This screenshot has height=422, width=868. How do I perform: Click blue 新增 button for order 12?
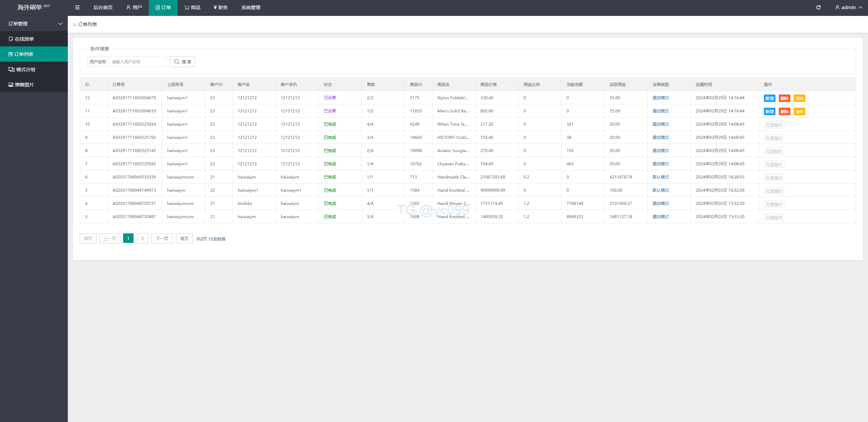pyautogui.click(x=769, y=98)
